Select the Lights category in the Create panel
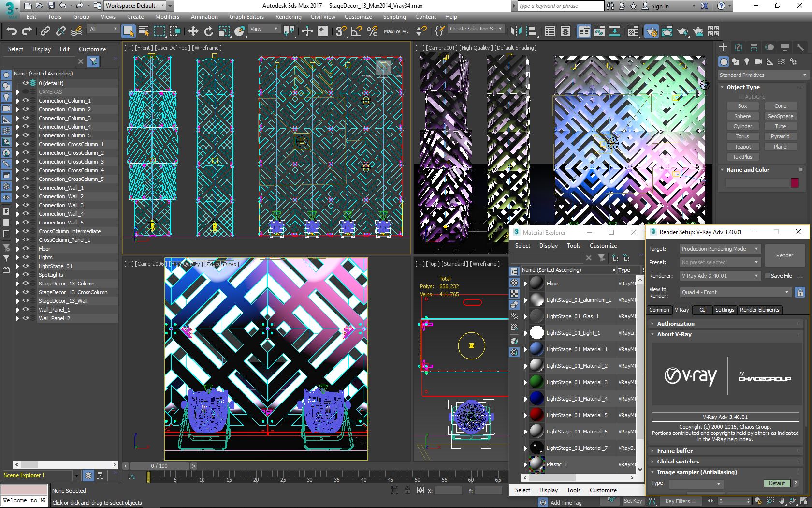Image resolution: width=812 pixels, height=508 pixels. tap(747, 61)
